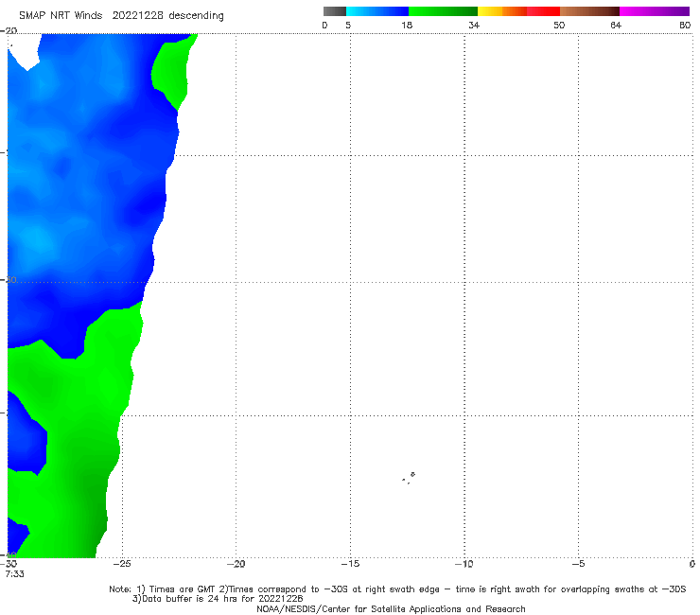
Task: Click the longitude axis label '-5'
Action: [x=578, y=564]
